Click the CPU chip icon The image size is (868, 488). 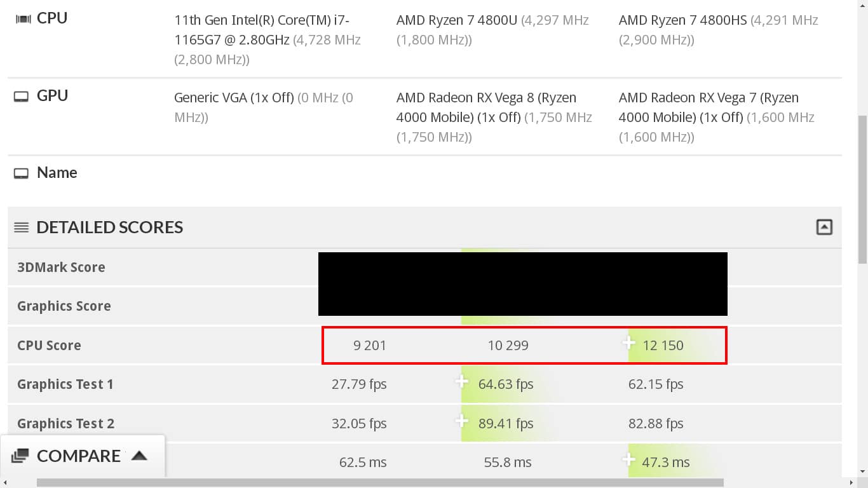point(23,18)
